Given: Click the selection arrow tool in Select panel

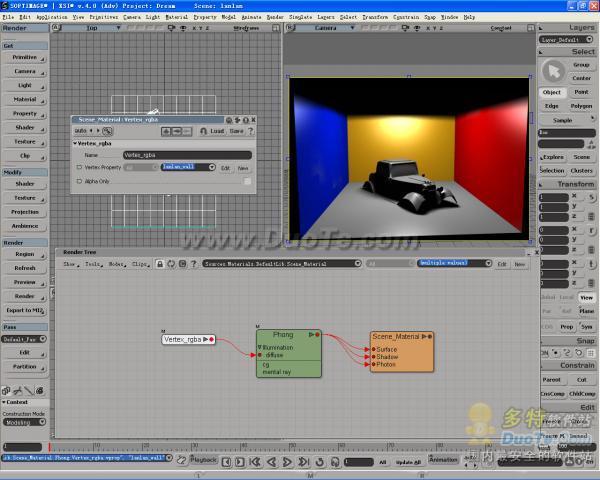Looking at the screenshot, I should click(x=553, y=70).
